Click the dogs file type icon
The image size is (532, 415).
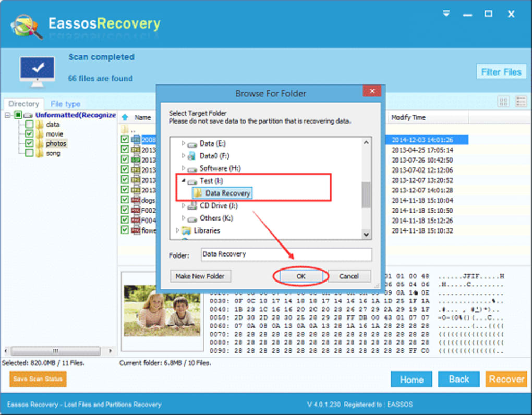click(136, 200)
